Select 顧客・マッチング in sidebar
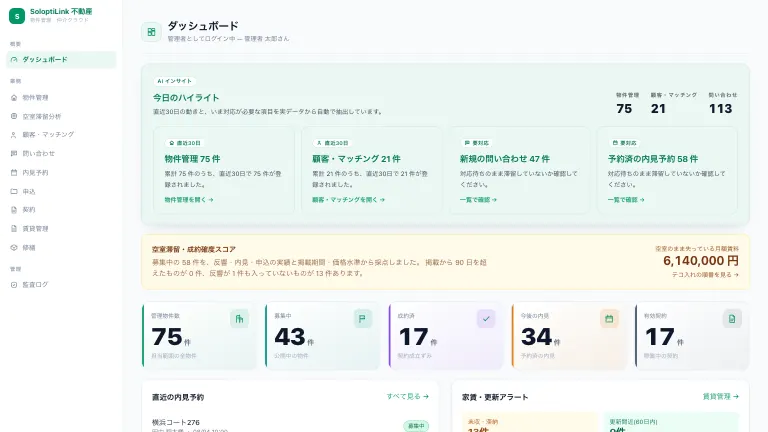This screenshot has height=432, width=768. pyautogui.click(x=61, y=135)
